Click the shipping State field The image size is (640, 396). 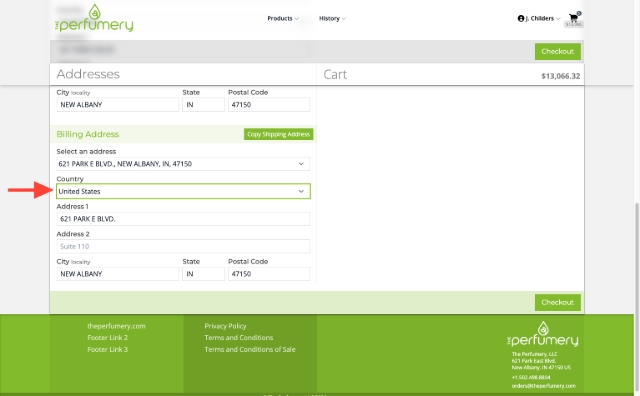pos(203,105)
